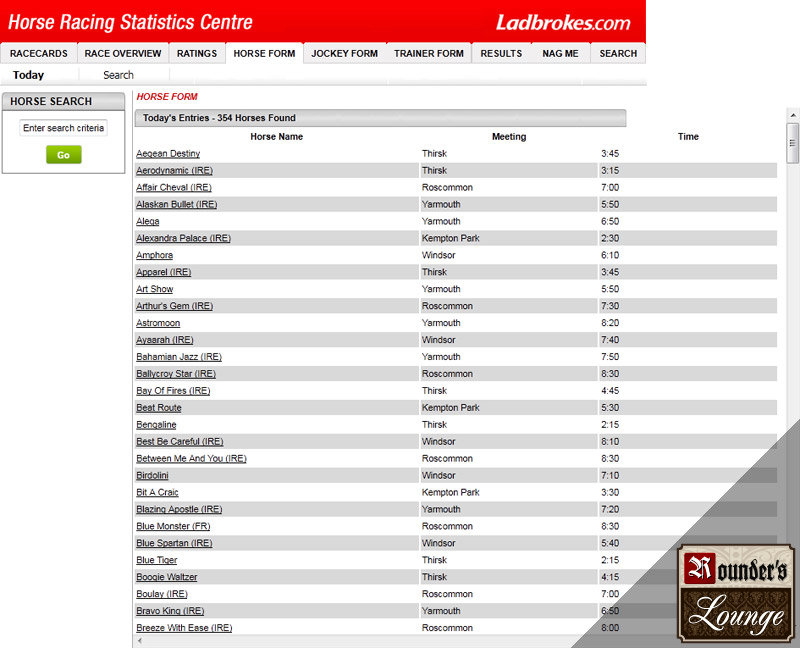This screenshot has width=800, height=648.
Task: Open Ballycroy Star (IRE) link
Action: tap(176, 373)
